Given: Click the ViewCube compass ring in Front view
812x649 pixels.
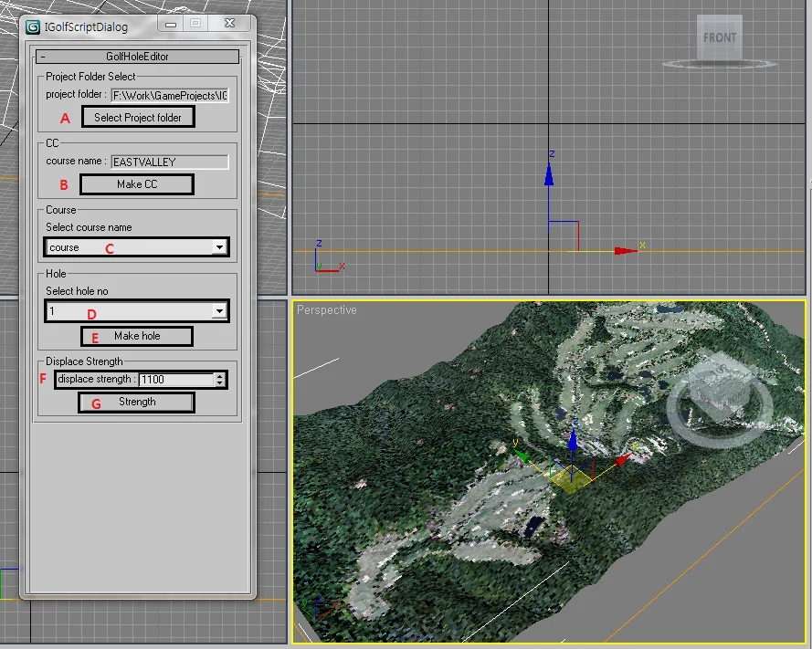Looking at the screenshot, I should (720, 64).
